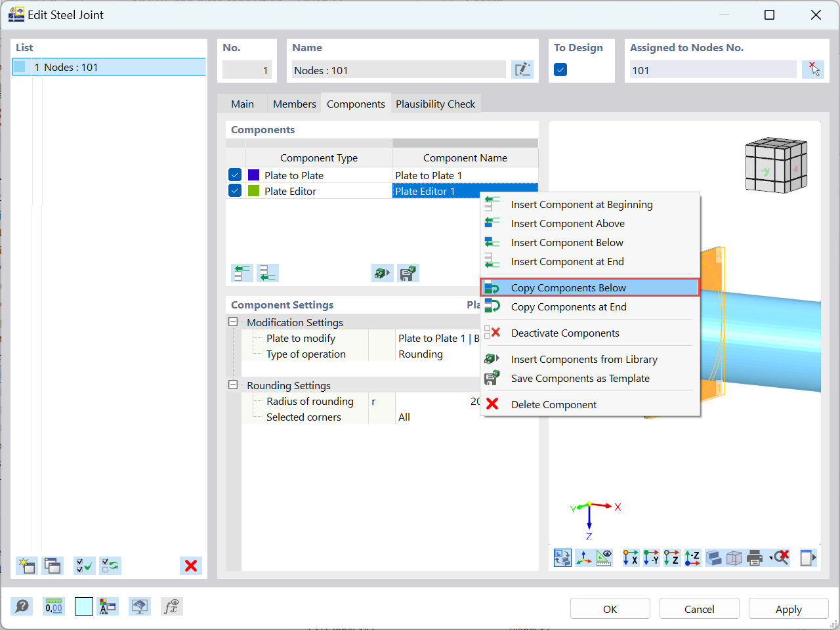This screenshot has height=630, width=840.
Task: Open the units and decimal places icon
Action: pos(54,606)
